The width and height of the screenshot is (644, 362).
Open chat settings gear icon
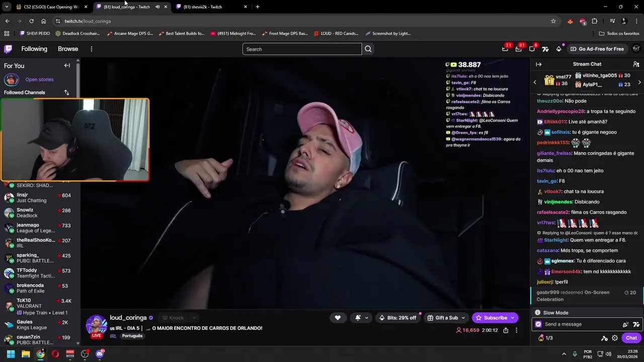[x=615, y=338]
